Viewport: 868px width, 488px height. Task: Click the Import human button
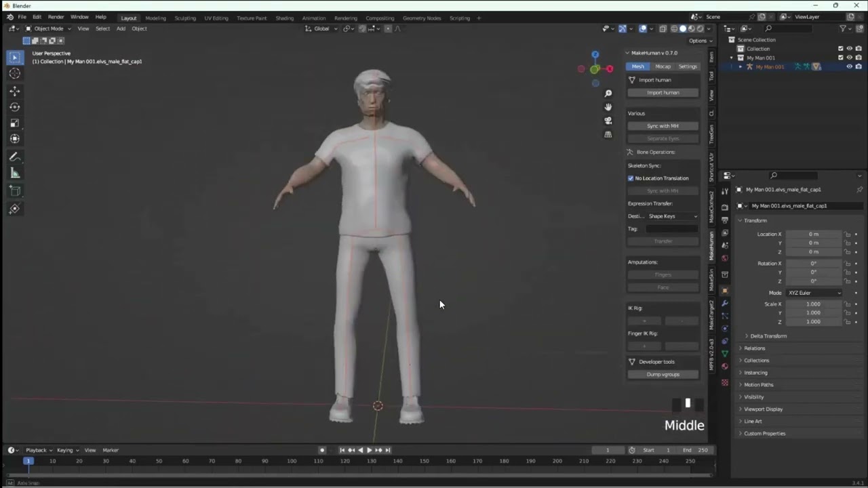click(x=663, y=93)
